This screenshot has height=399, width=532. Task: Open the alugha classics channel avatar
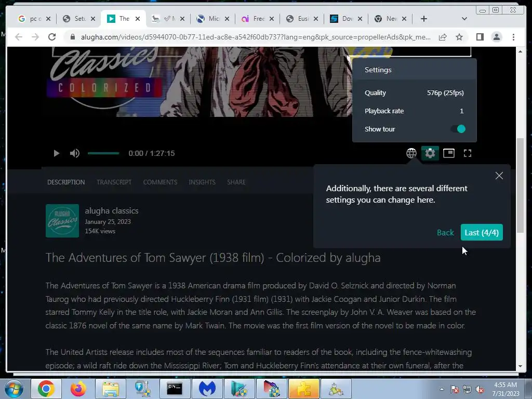tap(62, 221)
